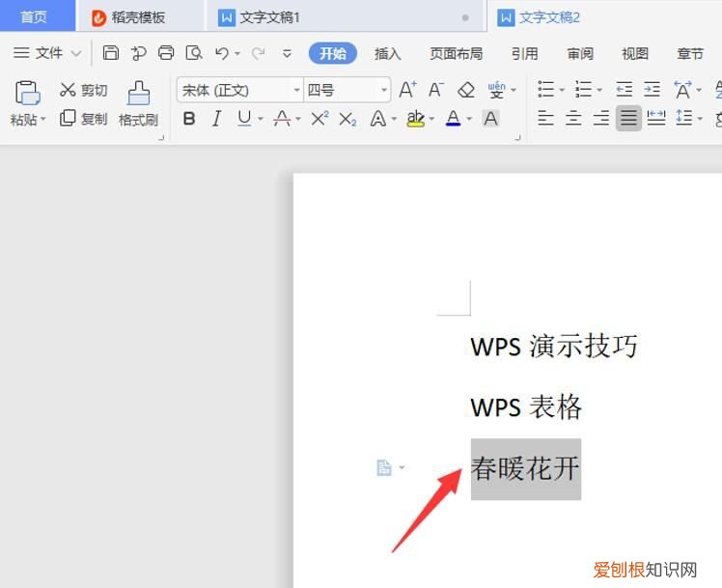Click the Copy (复制) button
Image resolution: width=722 pixels, height=588 pixels.
83,119
